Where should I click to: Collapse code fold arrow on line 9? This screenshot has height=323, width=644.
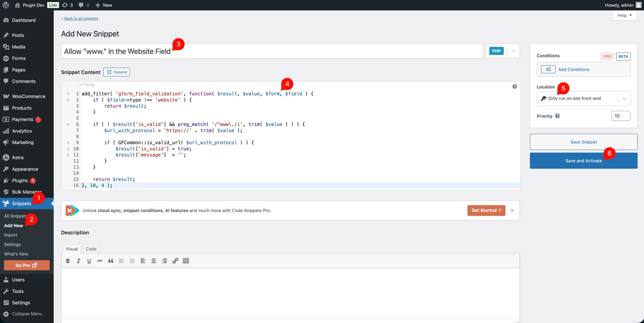tap(68, 143)
